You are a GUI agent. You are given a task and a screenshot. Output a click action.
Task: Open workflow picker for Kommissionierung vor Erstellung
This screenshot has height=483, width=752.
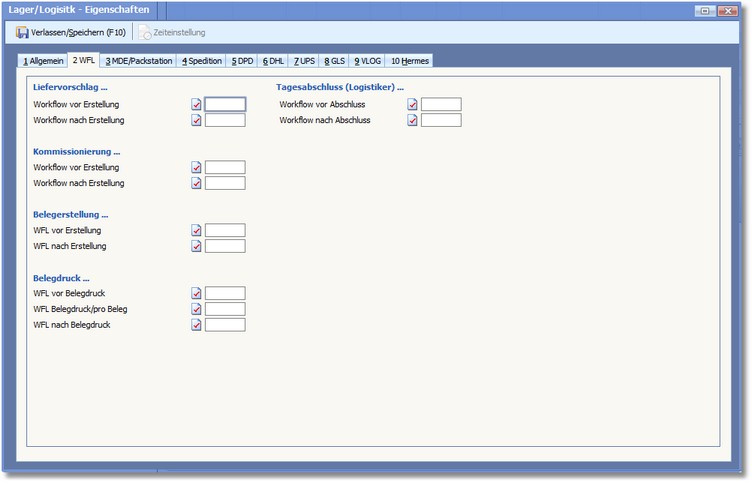point(197,167)
